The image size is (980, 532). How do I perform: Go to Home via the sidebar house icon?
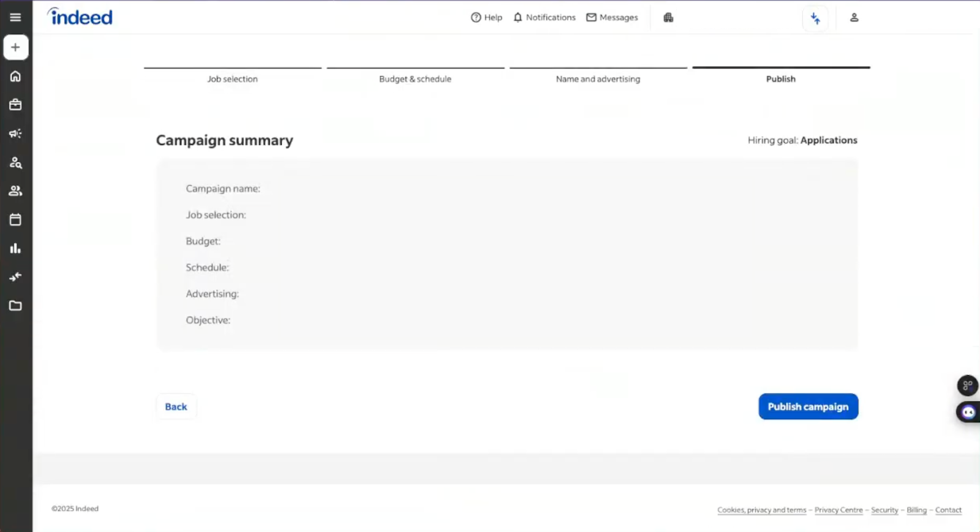[15, 76]
